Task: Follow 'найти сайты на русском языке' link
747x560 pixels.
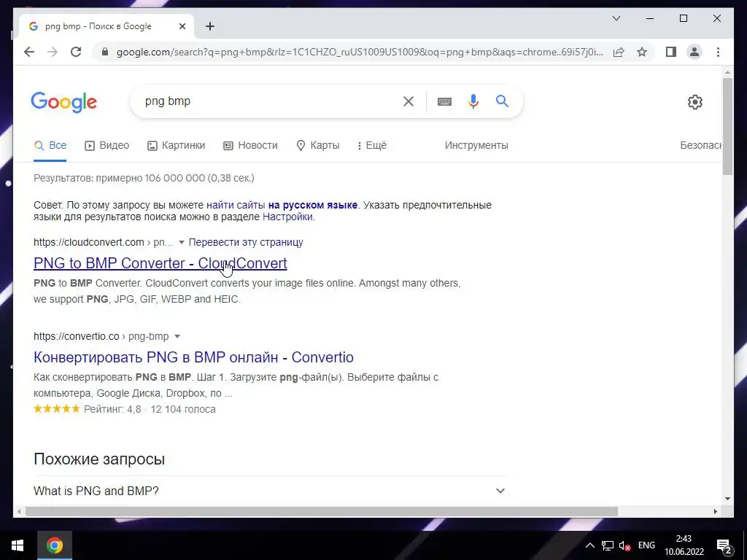Action: [x=282, y=205]
